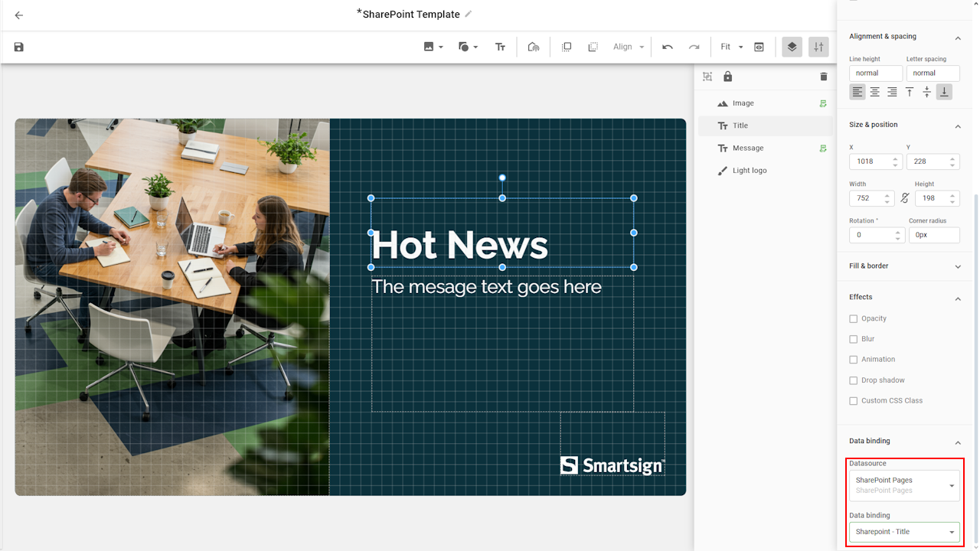This screenshot has height=551, width=980.
Task: Center-align text horizontally
Action: (x=874, y=92)
